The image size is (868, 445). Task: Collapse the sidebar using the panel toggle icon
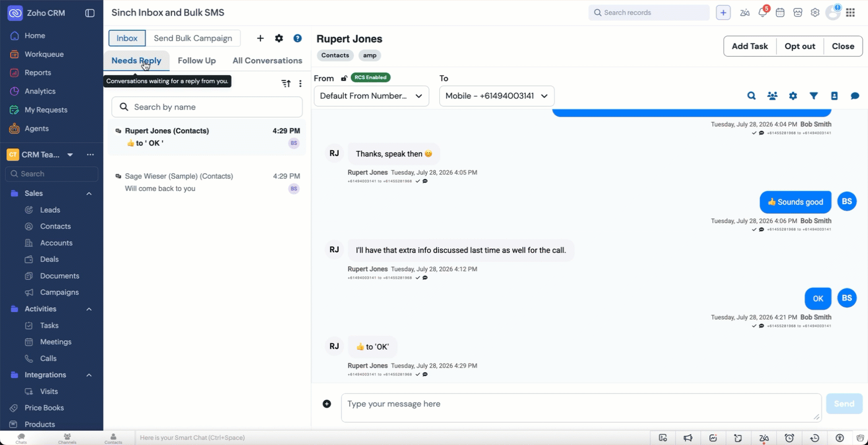coord(90,13)
